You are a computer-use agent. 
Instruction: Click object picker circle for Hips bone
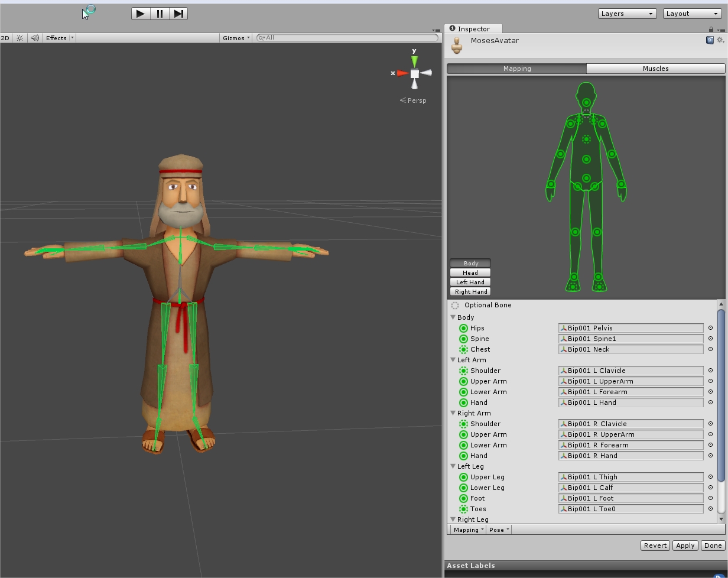(x=710, y=328)
